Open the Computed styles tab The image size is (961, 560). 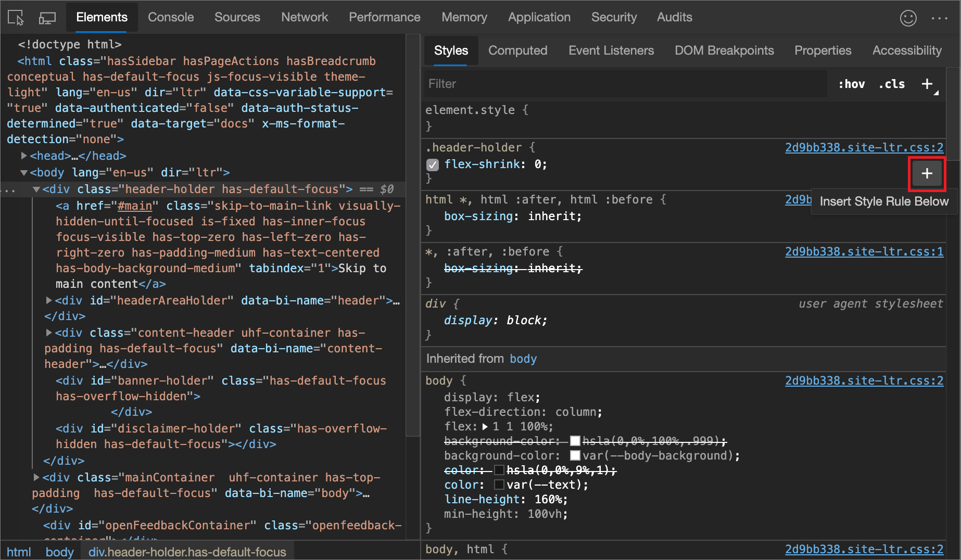click(517, 50)
